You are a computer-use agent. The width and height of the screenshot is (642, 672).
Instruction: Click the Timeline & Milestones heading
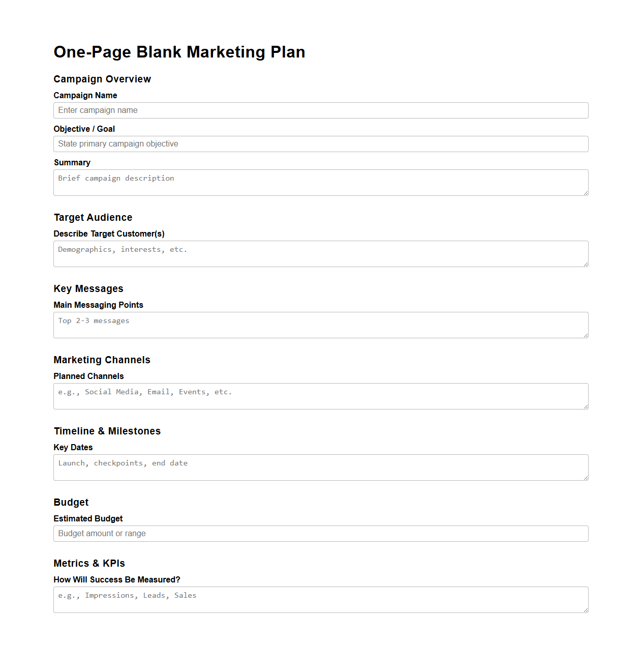[107, 431]
